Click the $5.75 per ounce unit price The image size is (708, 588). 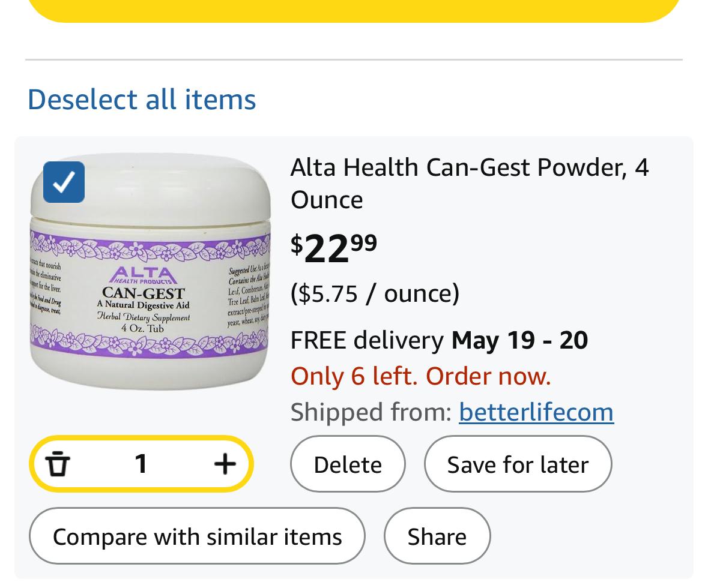375,293
